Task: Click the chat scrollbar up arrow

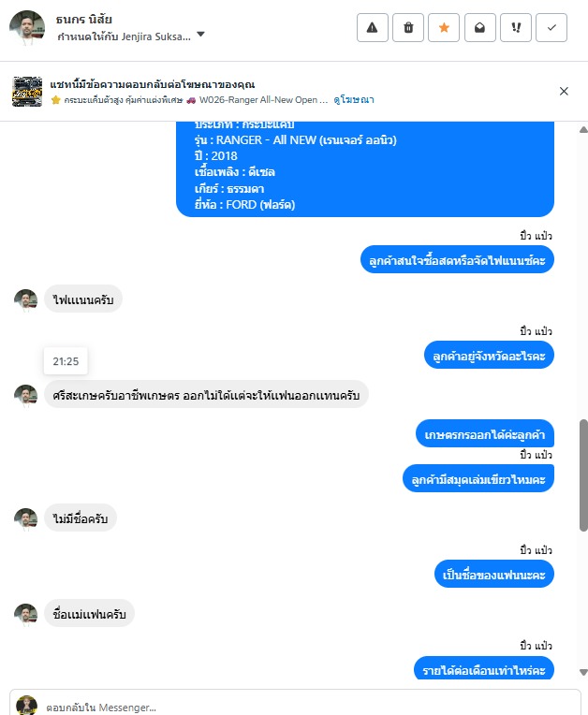Action: [583, 130]
